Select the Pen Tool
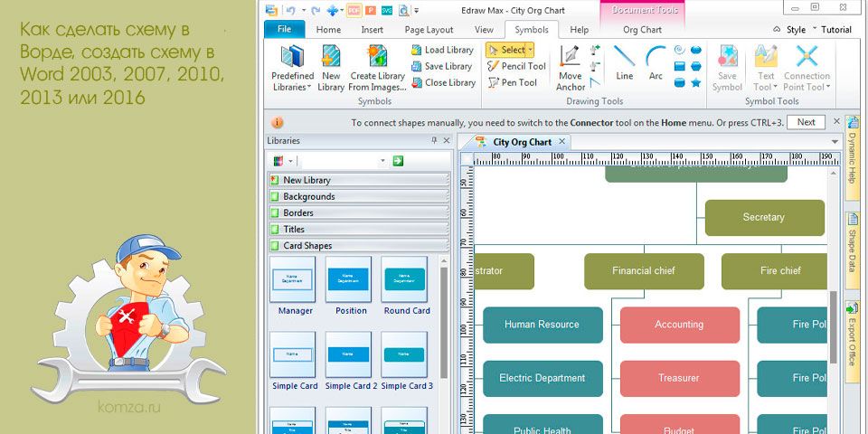Screen dimensions: 868x434 pyautogui.click(x=512, y=82)
